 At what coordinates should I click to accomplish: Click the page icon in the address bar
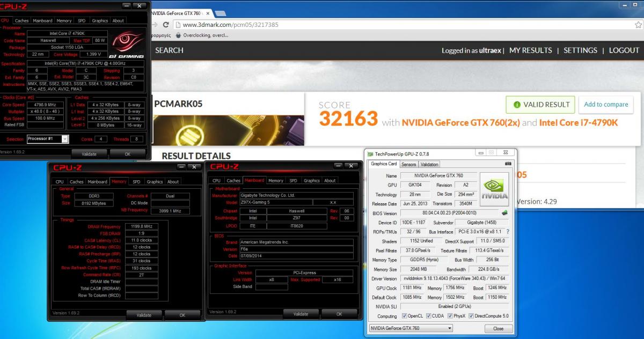177,25
